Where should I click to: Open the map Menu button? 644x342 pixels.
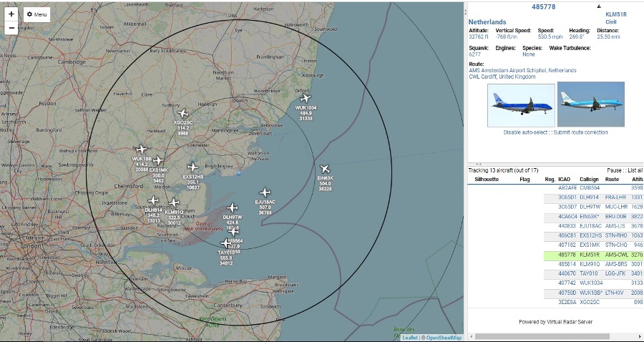(36, 14)
